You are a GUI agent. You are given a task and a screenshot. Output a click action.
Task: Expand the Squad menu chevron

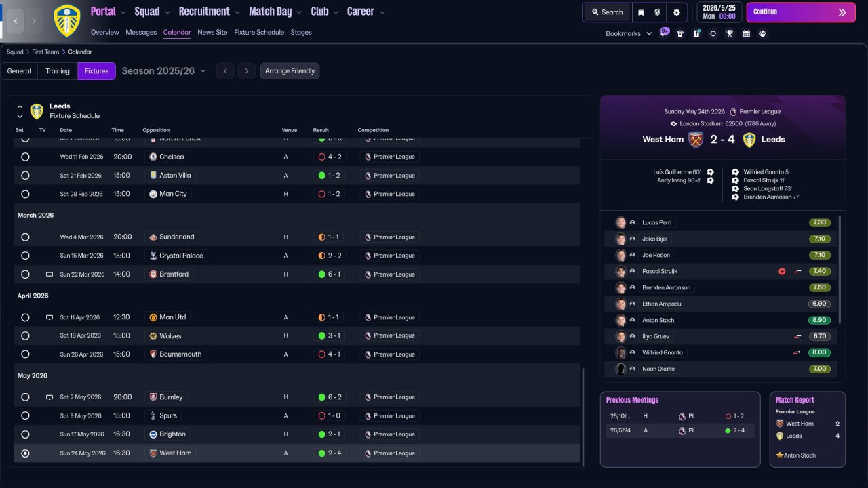pyautogui.click(x=167, y=12)
